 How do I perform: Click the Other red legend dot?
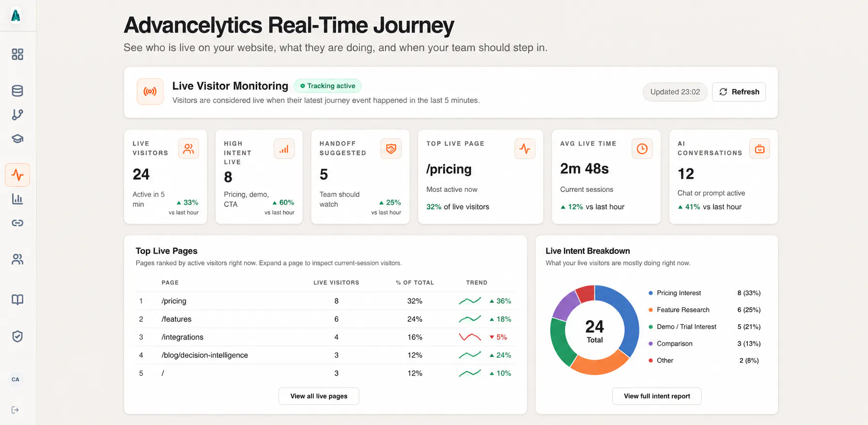point(651,361)
